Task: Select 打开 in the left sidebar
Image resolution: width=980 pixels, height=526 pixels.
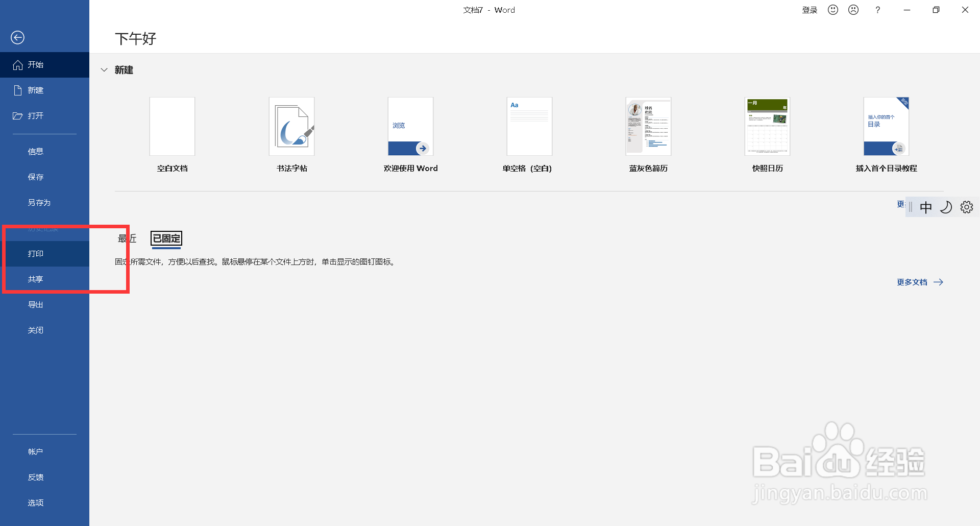Action: pyautogui.click(x=44, y=116)
